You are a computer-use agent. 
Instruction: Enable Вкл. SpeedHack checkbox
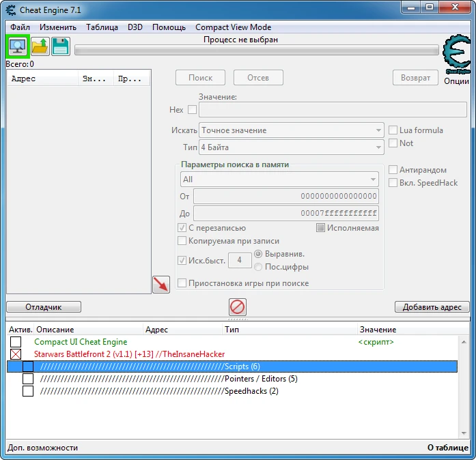(x=393, y=183)
